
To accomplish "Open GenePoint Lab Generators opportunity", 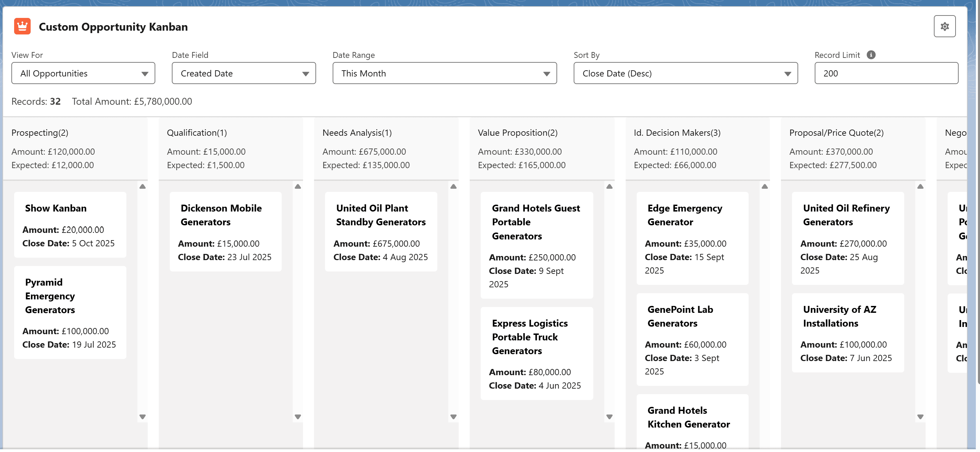I will coord(680,316).
